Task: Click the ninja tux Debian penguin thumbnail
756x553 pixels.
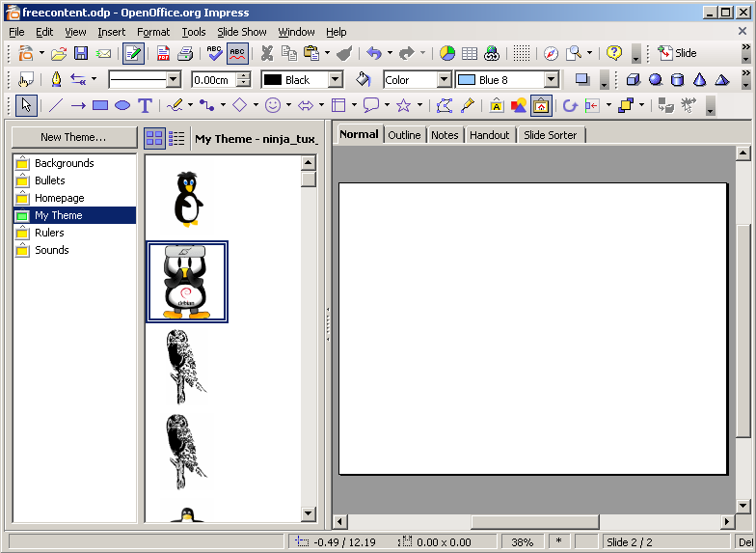Action: pos(187,282)
